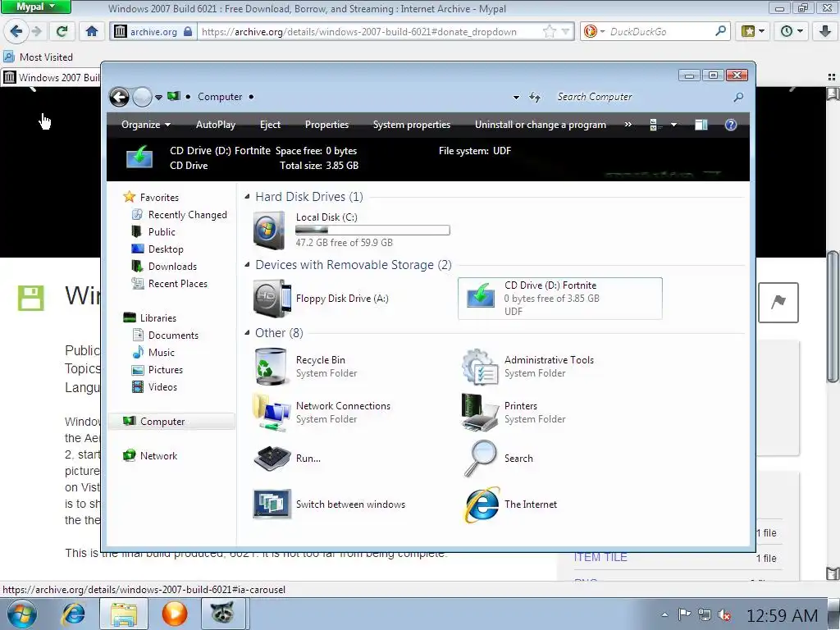
Task: Open Most Visited bookmarks folder
Action: [x=38, y=57]
